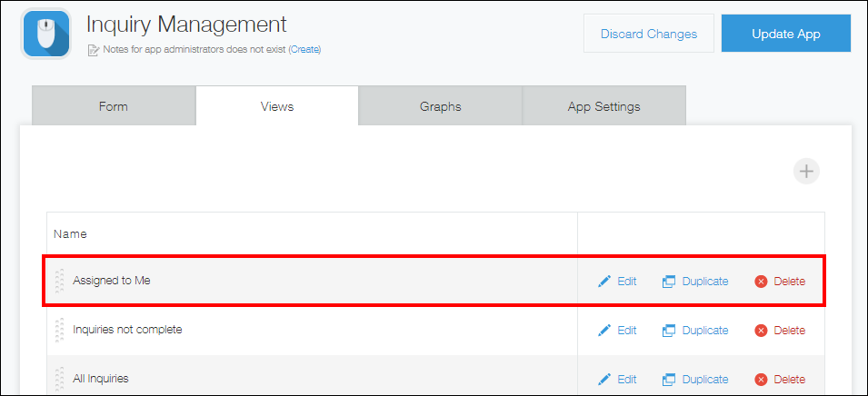This screenshot has width=868, height=396.
Task: Grab the drag handle of Assigned to Me
Action: tap(60, 282)
